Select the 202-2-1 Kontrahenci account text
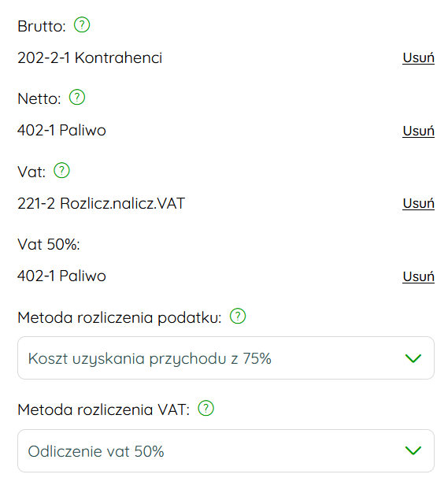 (x=90, y=58)
